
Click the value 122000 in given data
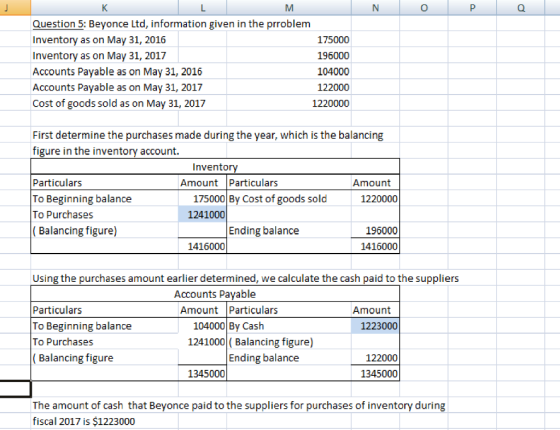coord(333,88)
